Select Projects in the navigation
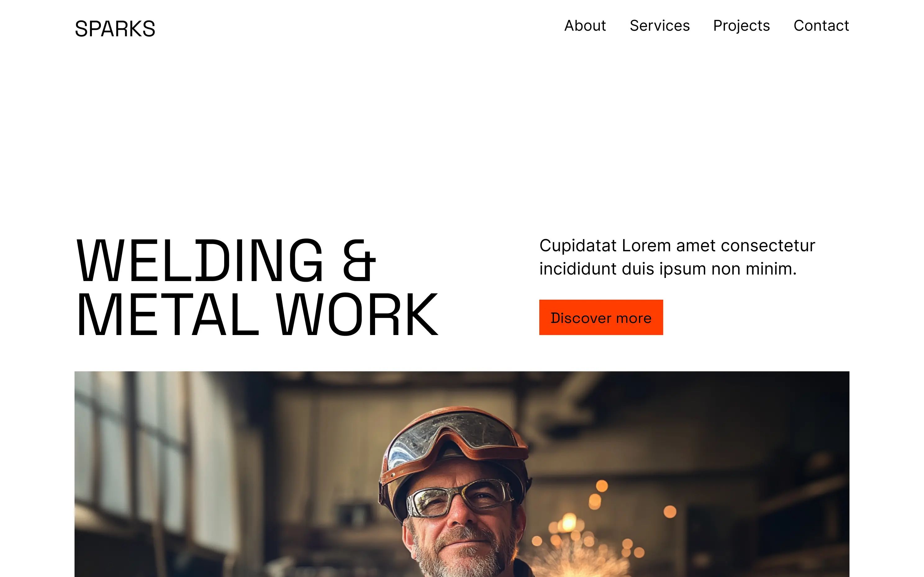 coord(741,25)
